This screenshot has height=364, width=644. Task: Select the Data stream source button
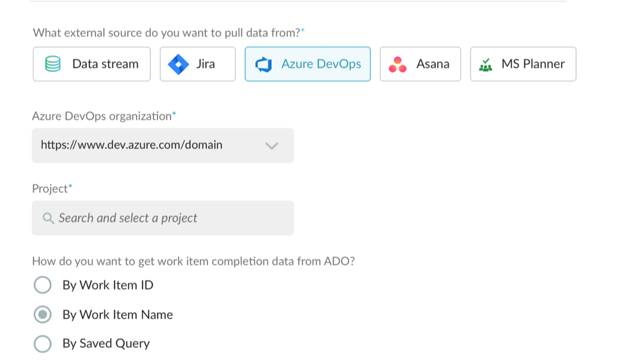tap(92, 64)
